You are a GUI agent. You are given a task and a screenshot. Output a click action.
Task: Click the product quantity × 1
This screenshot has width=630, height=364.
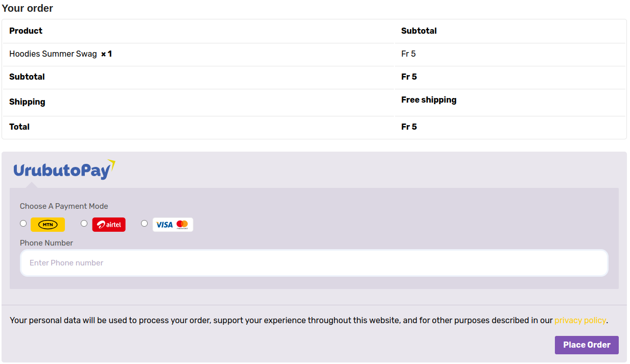click(106, 54)
